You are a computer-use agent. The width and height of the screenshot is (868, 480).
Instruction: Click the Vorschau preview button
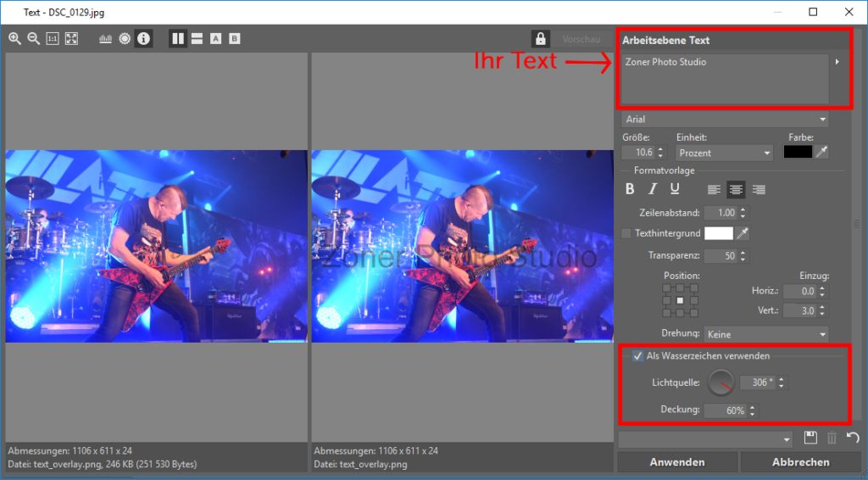[581, 39]
